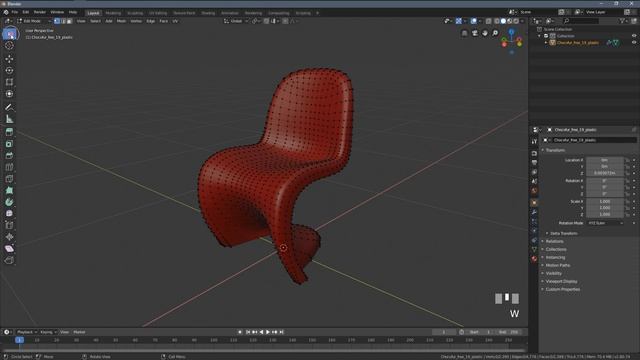The image size is (640, 360).
Task: Open the Material properties tab
Action: (x=534, y=259)
